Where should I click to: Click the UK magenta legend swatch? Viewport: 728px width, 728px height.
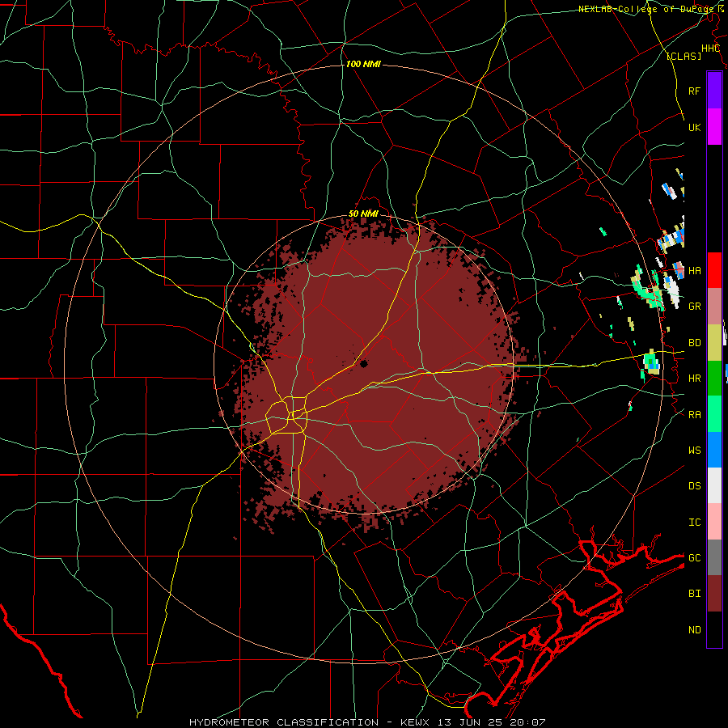714,127
